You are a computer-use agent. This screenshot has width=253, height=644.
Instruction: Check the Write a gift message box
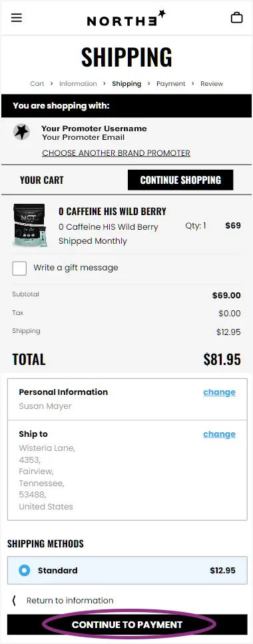pos(20,268)
